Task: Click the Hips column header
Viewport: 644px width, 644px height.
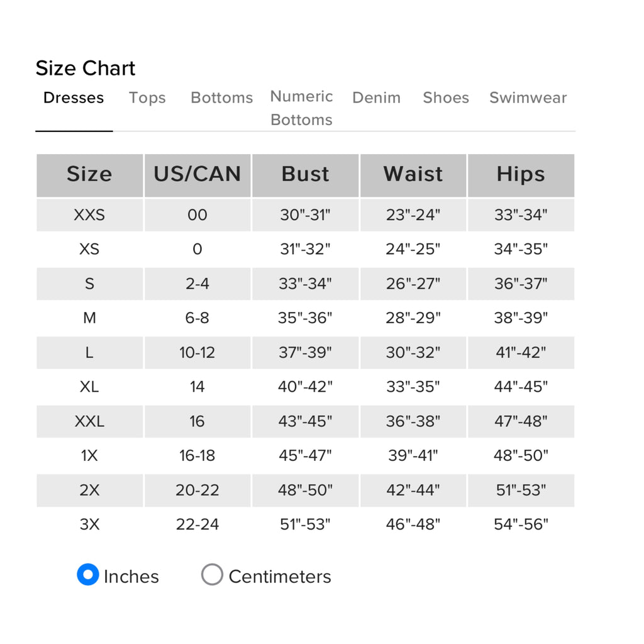Action: [521, 175]
